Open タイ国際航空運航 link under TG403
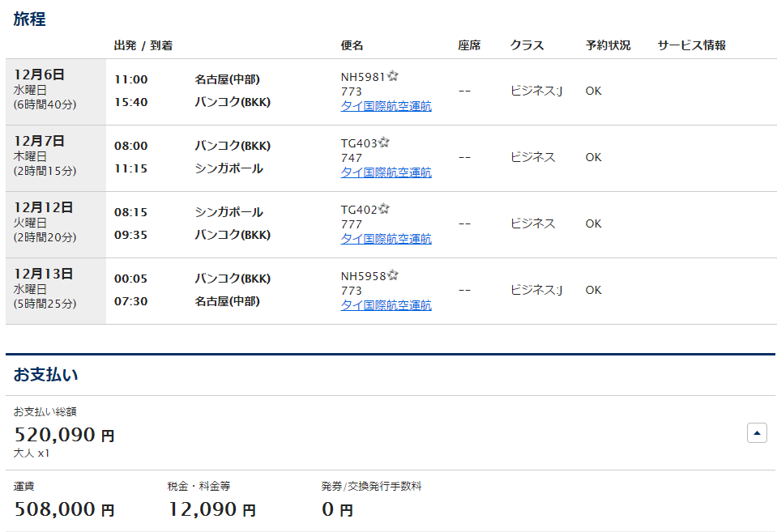777x532 pixels. point(386,172)
